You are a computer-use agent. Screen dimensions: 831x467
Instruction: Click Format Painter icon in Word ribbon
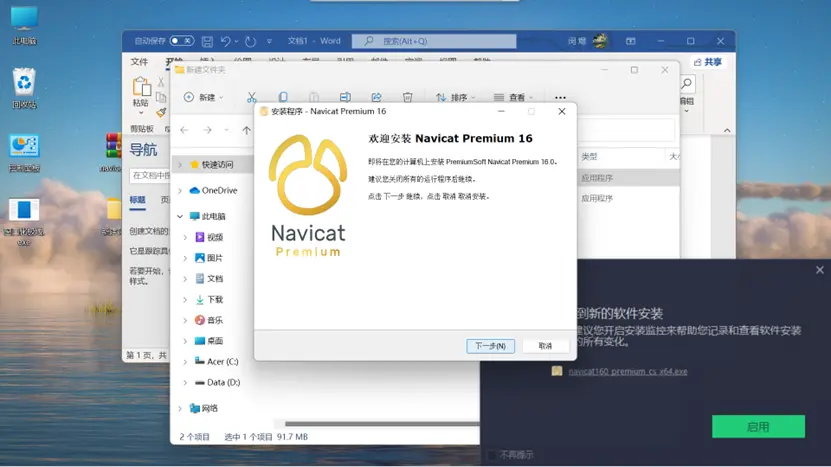click(x=161, y=112)
